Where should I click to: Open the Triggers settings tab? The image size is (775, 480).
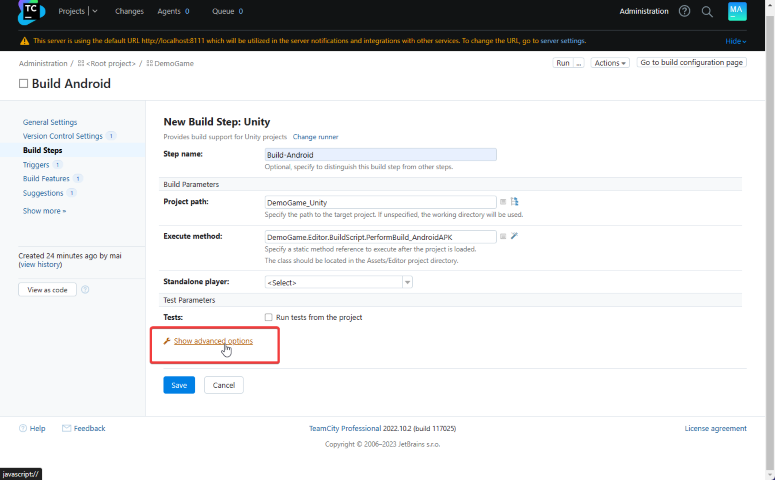[x=36, y=164]
